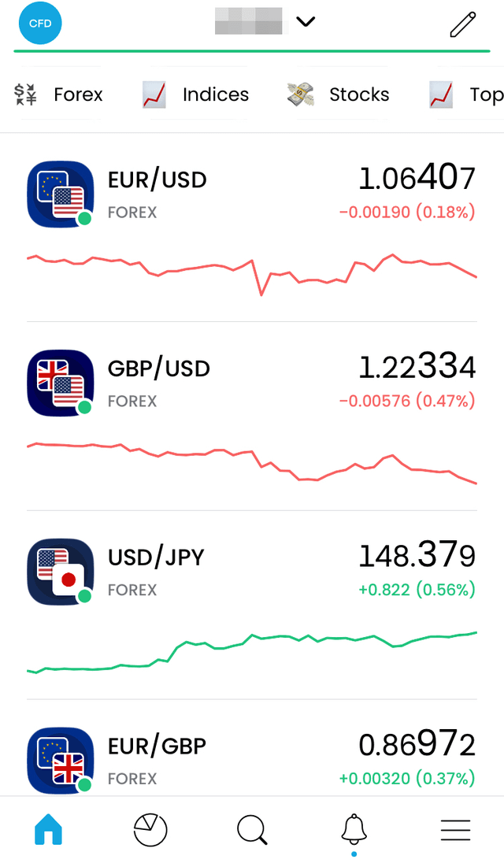Click the Indices chart icon
The height and width of the screenshot is (863, 504).
pyautogui.click(x=153, y=94)
